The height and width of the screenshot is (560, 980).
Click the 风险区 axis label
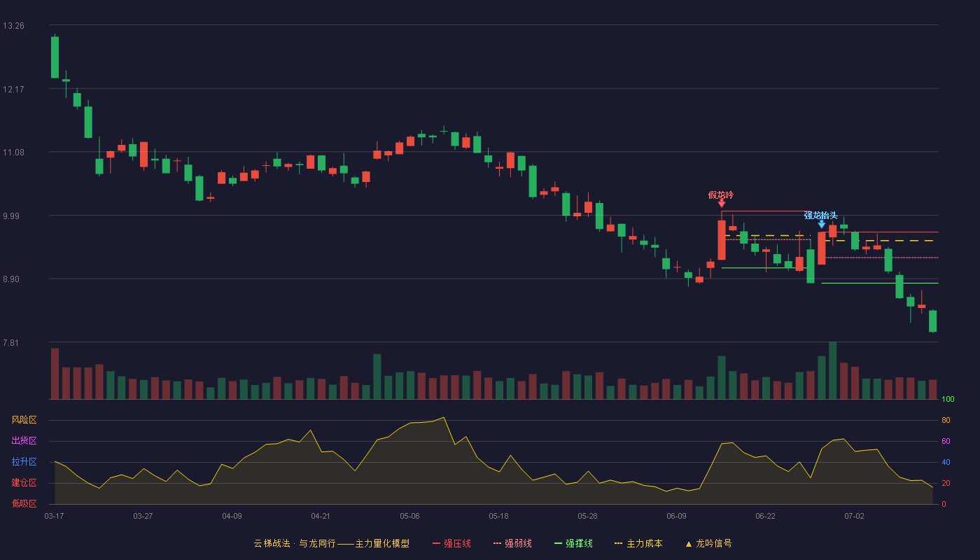[24, 420]
